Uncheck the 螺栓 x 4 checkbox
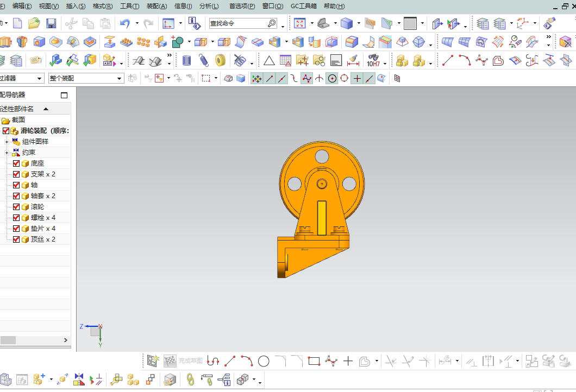Screen dimensions: 576x392 tap(16, 218)
